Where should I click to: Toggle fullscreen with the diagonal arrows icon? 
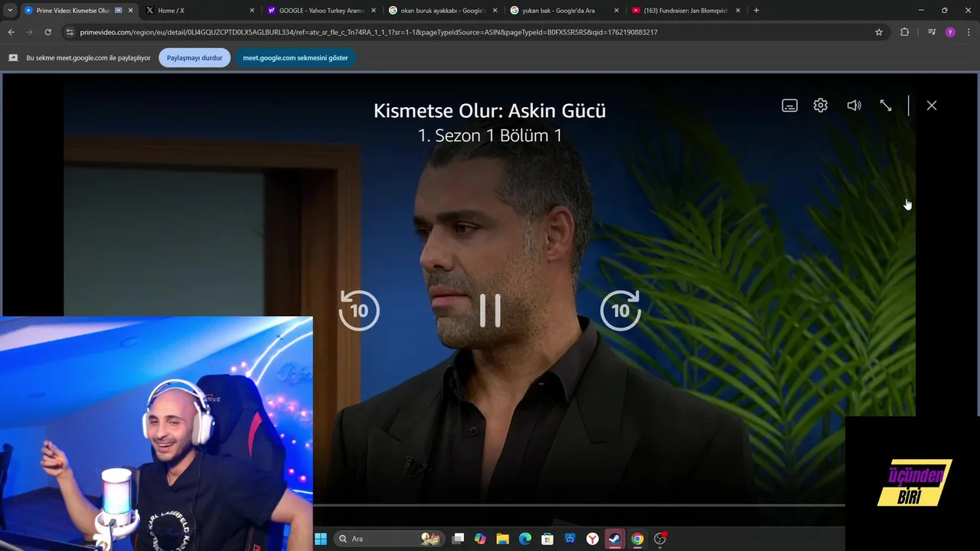pyautogui.click(x=886, y=106)
